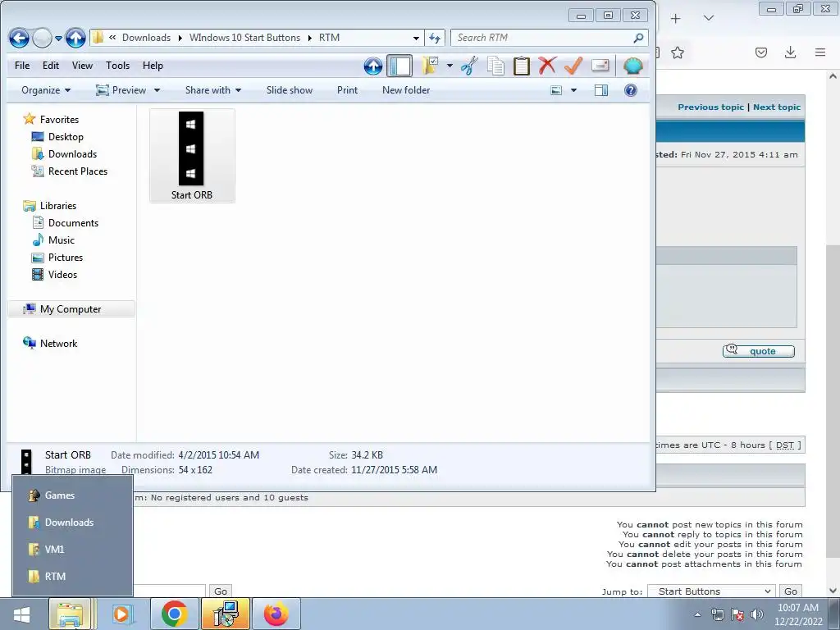Open media player from the taskbar
Image resolution: width=840 pixels, height=630 pixels.
(x=121, y=614)
